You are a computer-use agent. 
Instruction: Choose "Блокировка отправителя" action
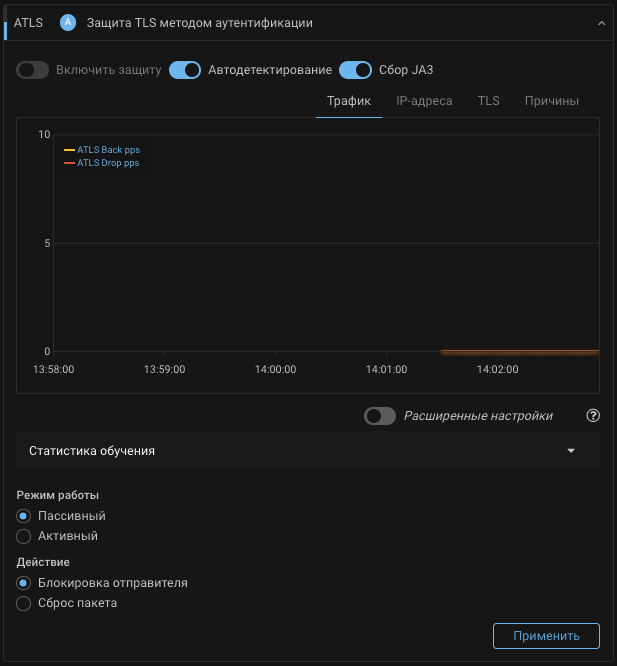[24, 583]
